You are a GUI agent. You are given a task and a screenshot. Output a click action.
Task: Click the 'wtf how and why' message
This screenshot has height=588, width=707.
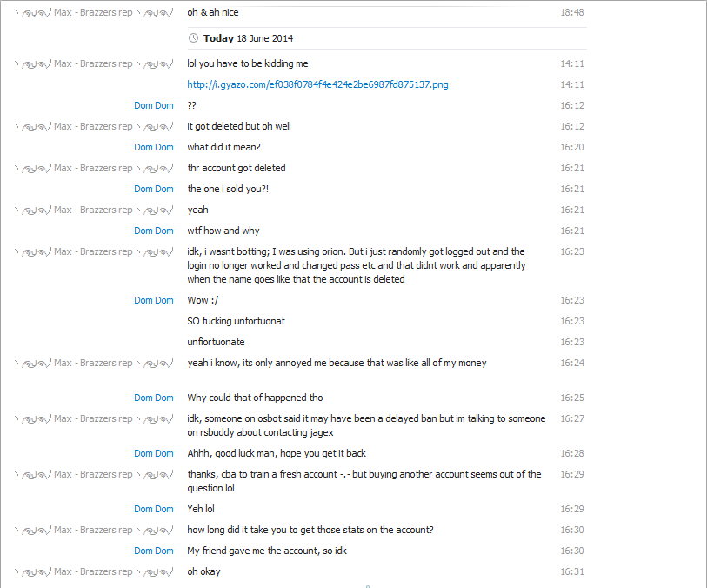(x=223, y=231)
